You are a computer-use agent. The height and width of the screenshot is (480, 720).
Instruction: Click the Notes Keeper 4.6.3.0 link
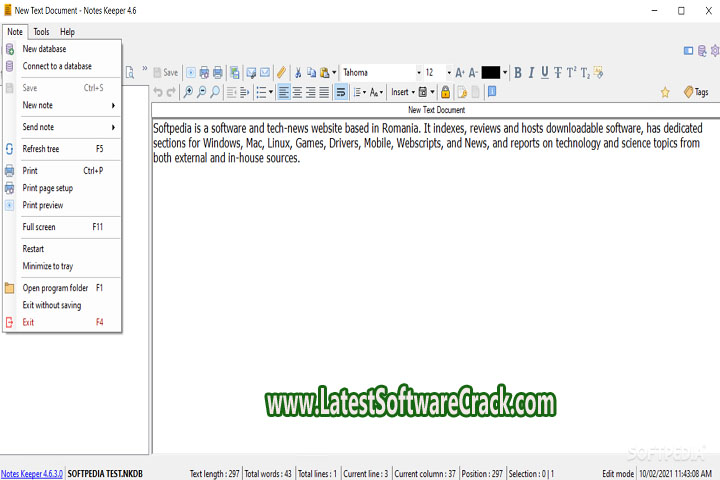31,473
